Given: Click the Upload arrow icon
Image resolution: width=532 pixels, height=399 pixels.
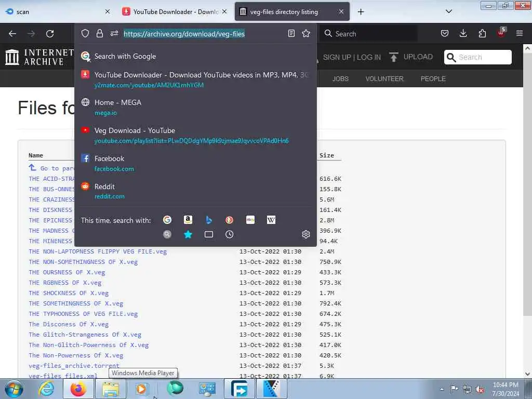Looking at the screenshot, I should [x=394, y=57].
